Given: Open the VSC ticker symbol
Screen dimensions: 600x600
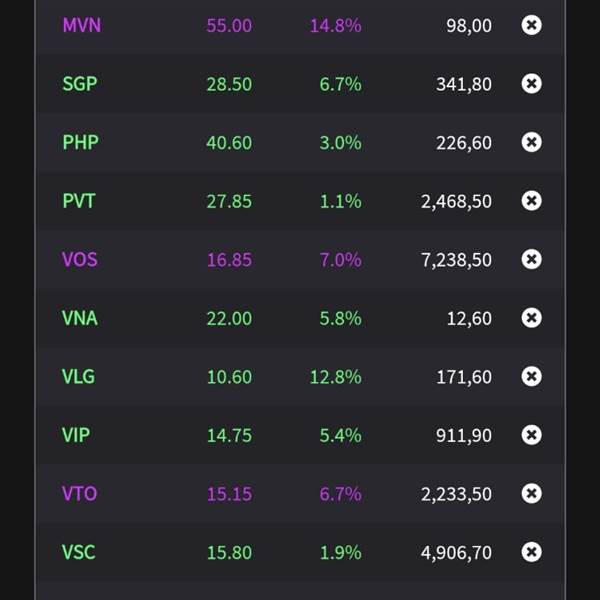Looking at the screenshot, I should tap(79, 552).
